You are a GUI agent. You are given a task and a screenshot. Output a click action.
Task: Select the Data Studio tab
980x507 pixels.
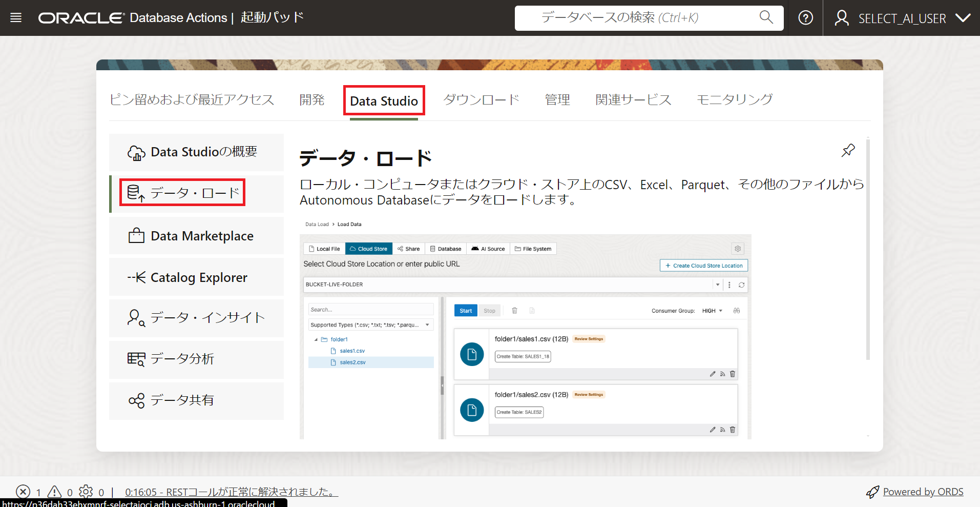[x=384, y=101]
